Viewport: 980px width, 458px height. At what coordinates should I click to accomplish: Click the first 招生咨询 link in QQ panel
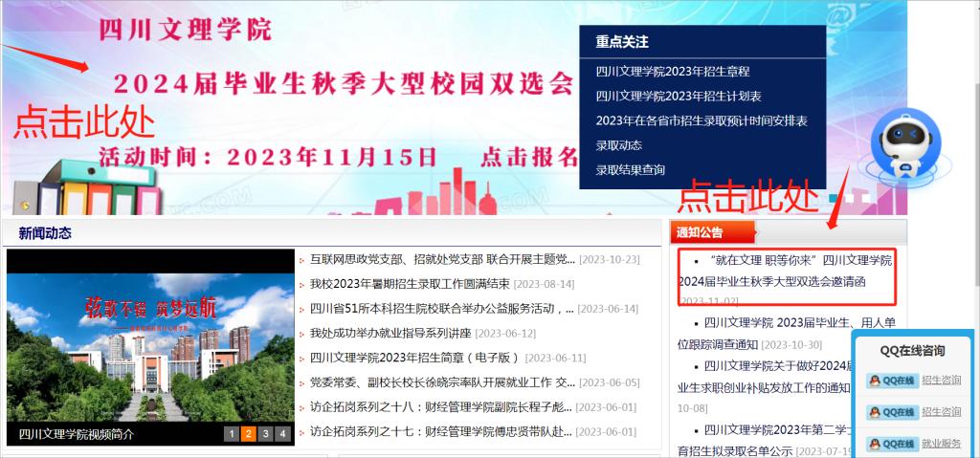point(942,380)
